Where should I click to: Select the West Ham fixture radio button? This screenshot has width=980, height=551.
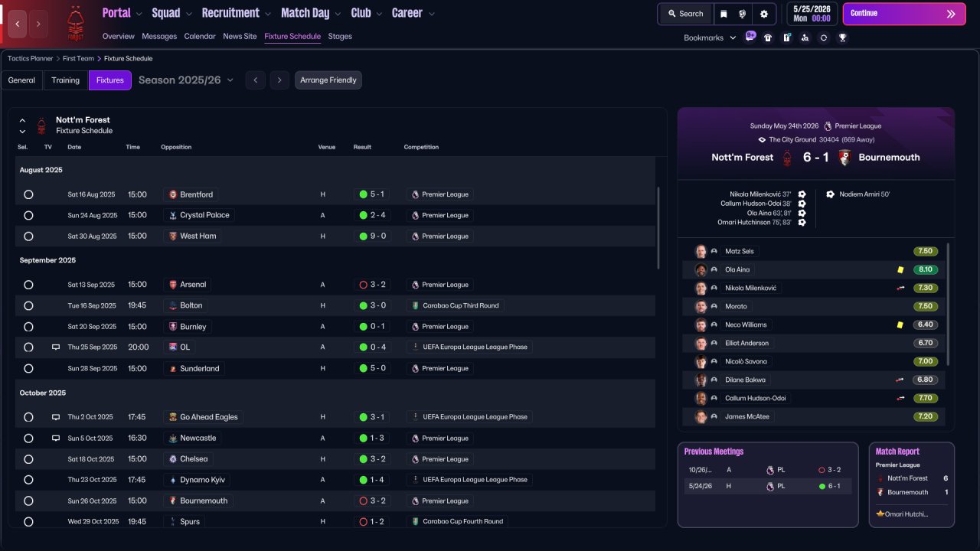coord(28,236)
